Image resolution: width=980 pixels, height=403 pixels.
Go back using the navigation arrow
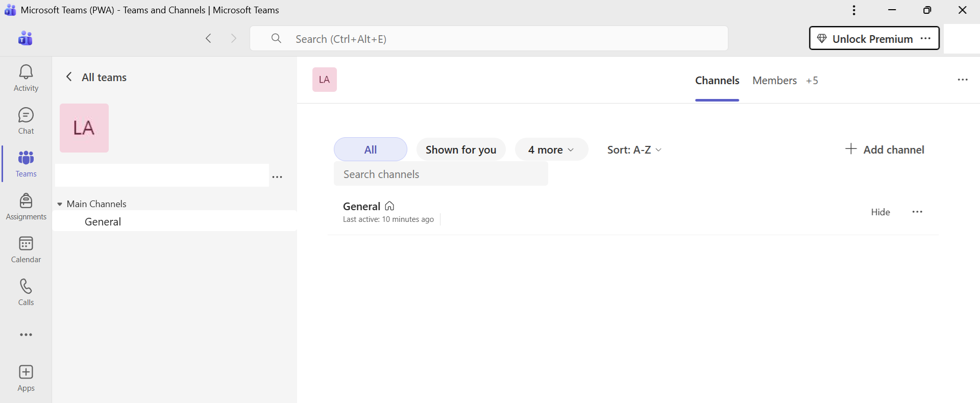(208, 38)
